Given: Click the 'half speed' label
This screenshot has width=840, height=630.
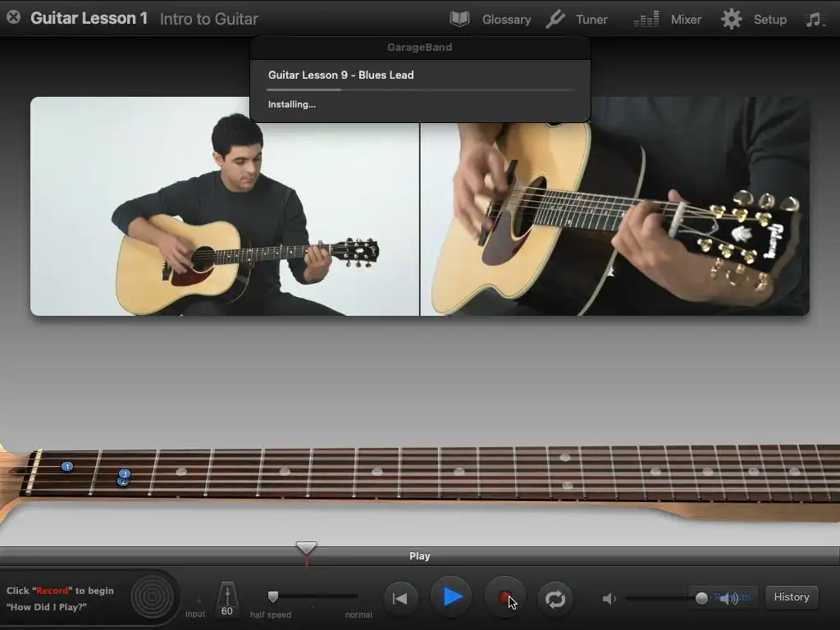Looking at the screenshot, I should 271,614.
